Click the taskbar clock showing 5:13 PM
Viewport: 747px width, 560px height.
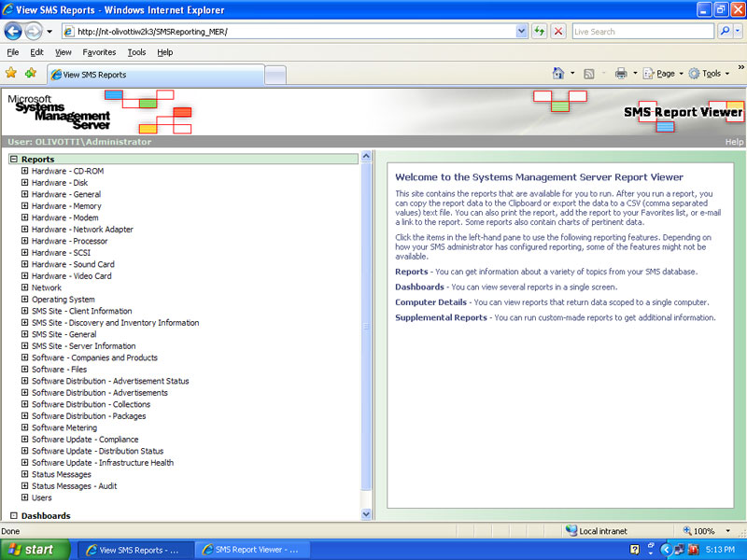click(x=720, y=550)
